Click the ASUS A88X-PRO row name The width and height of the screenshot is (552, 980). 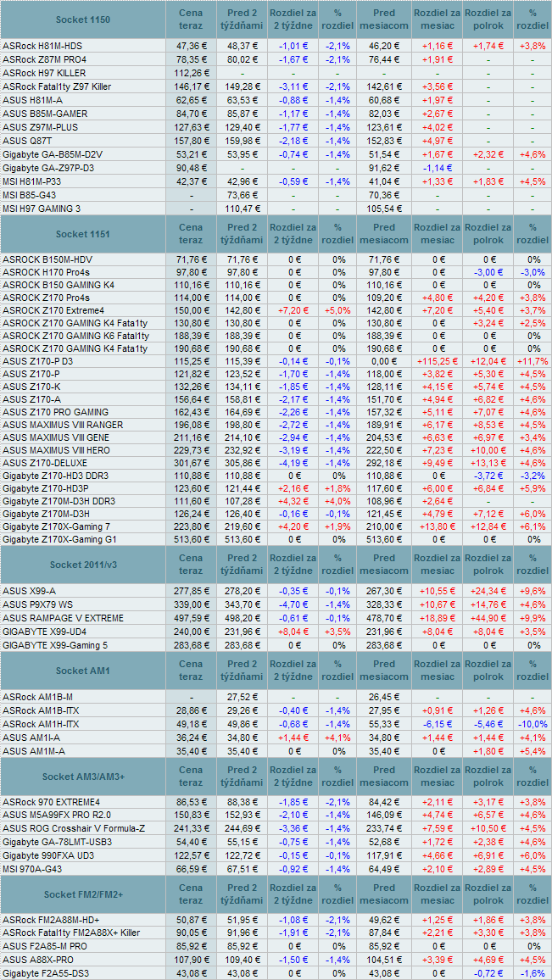(38, 960)
